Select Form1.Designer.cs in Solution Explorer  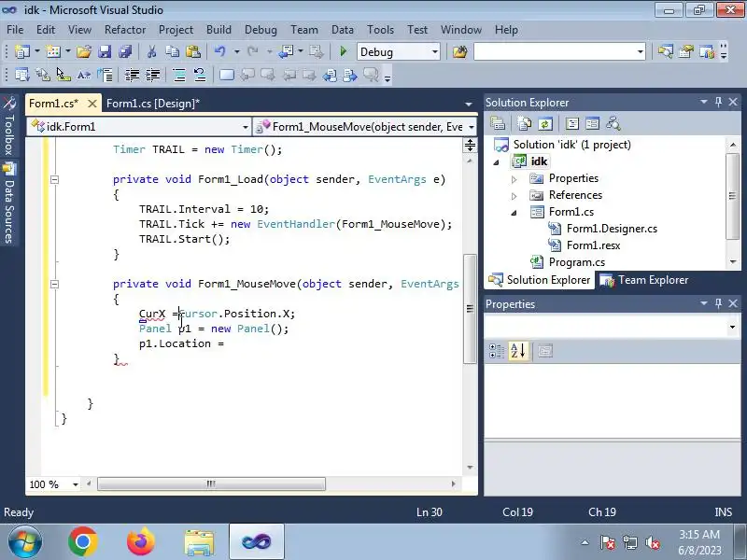coord(612,229)
